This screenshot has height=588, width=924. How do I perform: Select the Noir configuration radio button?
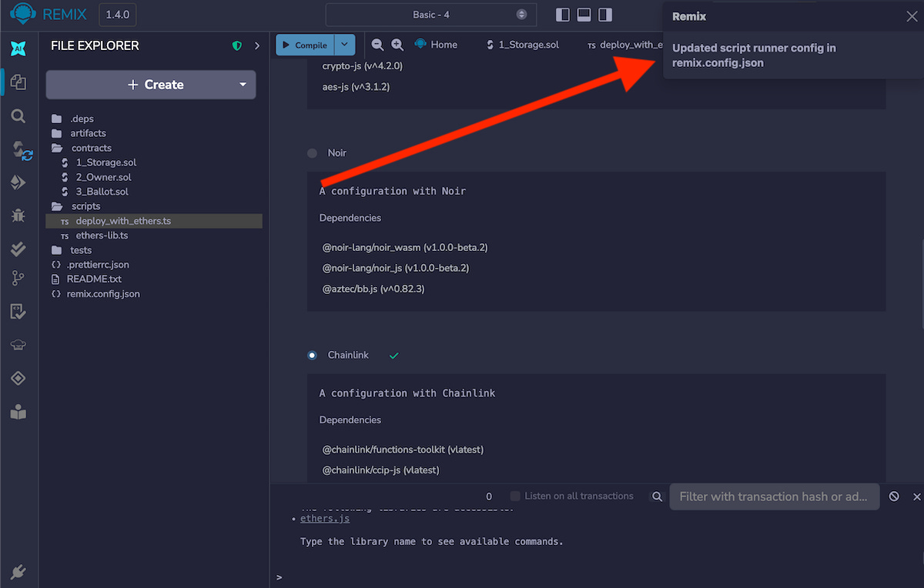pyautogui.click(x=312, y=153)
